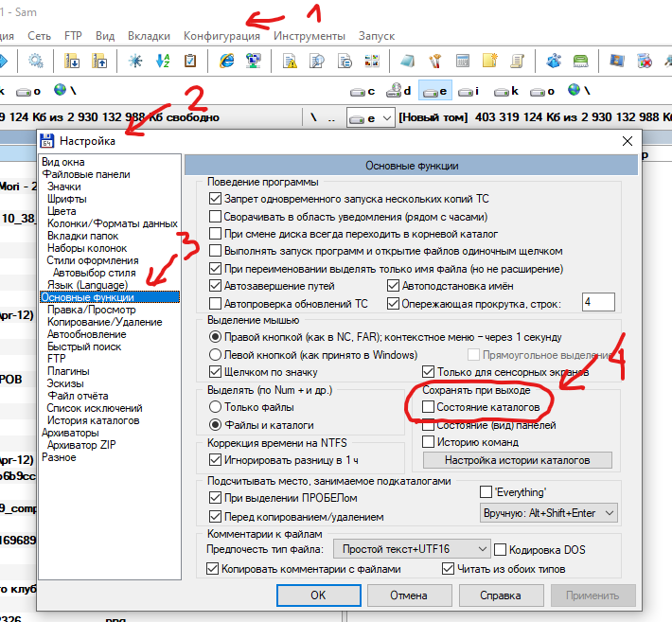Click the gear settings icon in toolbar
This screenshot has height=622, width=672.
37,62
